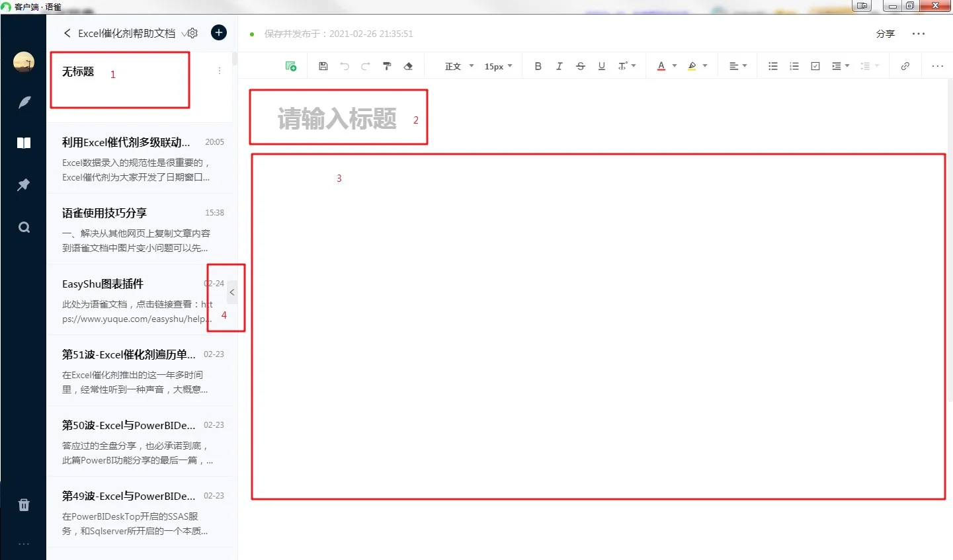Open the 语雀使用技巧分享 document

[140, 229]
